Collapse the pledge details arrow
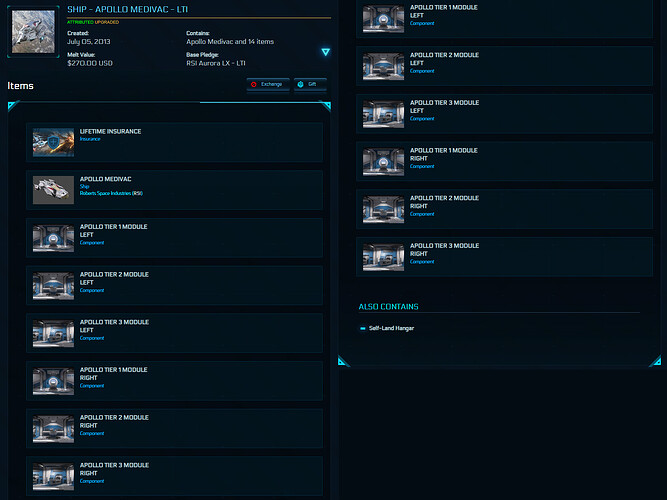This screenshot has height=500, width=667. tap(325, 52)
